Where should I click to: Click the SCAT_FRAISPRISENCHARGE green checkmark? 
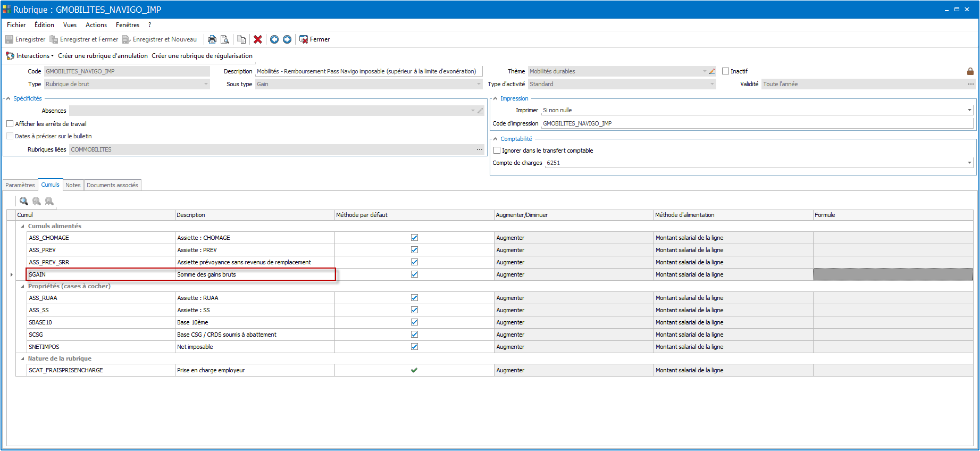point(414,370)
